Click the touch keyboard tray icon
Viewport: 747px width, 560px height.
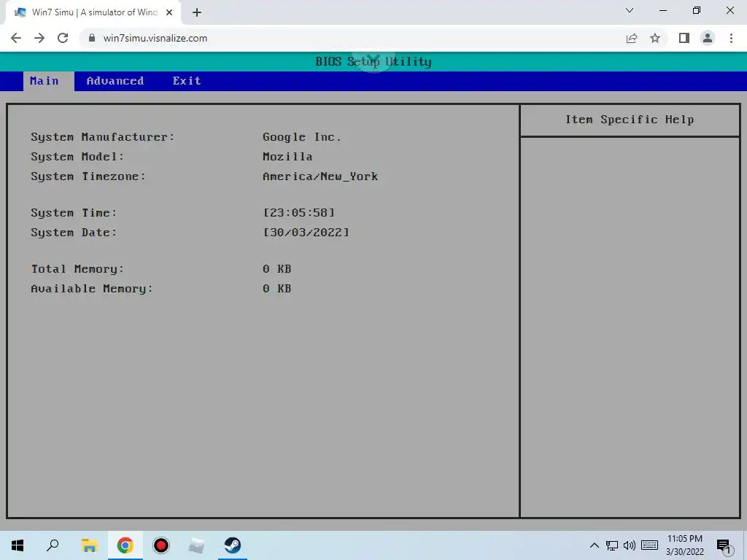click(649, 545)
